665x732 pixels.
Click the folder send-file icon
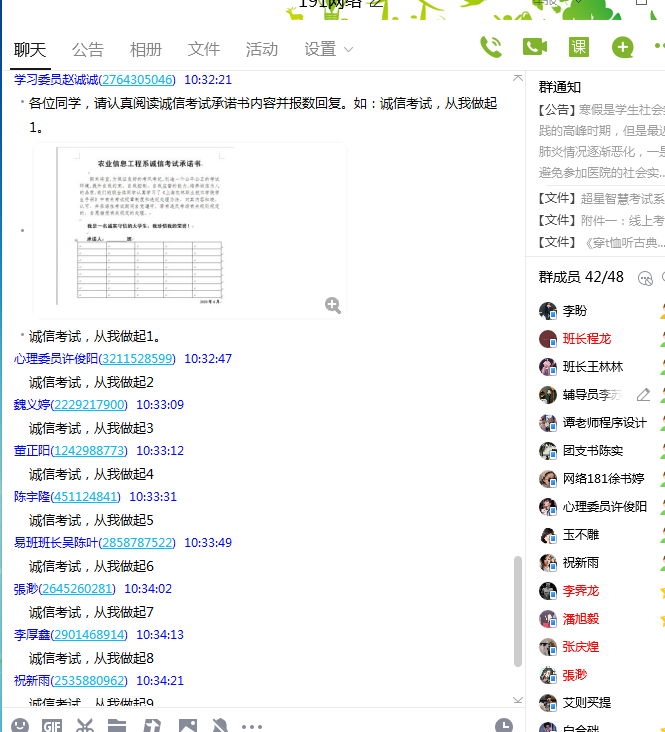point(117,725)
